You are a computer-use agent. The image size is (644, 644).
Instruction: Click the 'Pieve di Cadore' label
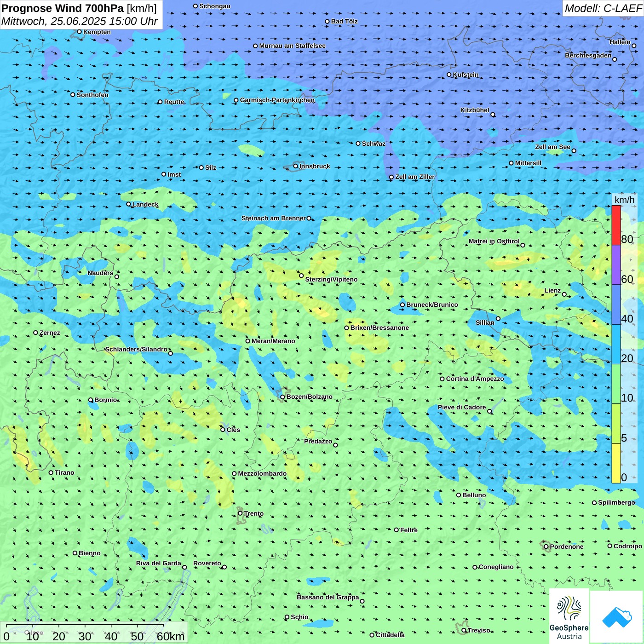pyautogui.click(x=462, y=407)
